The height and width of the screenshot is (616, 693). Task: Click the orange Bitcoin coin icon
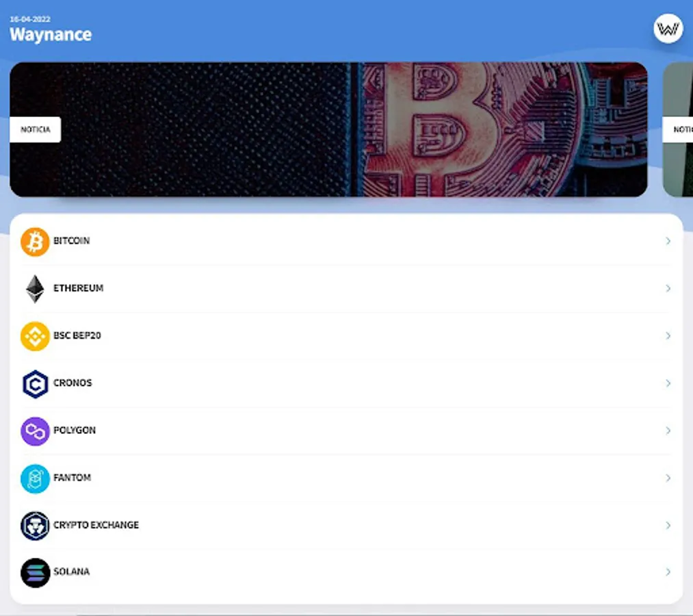point(35,242)
